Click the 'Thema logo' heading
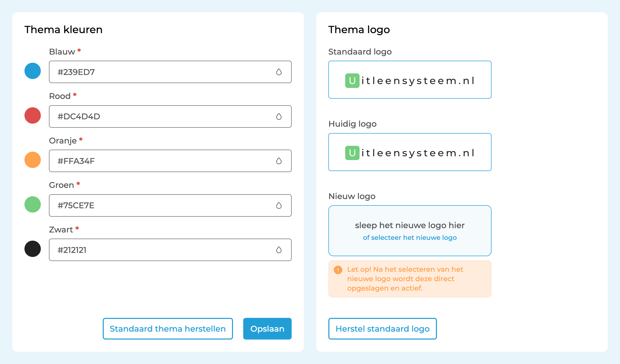The image size is (620, 364). click(x=359, y=30)
